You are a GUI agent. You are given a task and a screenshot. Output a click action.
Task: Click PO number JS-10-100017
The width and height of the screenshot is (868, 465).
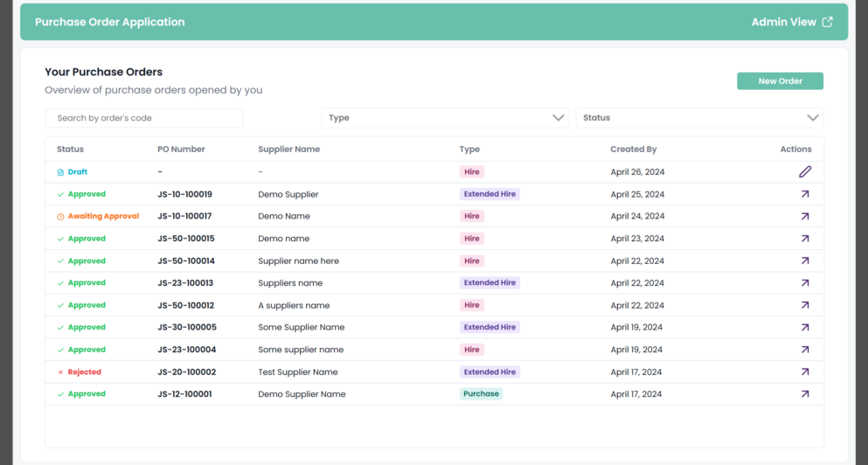pyautogui.click(x=184, y=217)
